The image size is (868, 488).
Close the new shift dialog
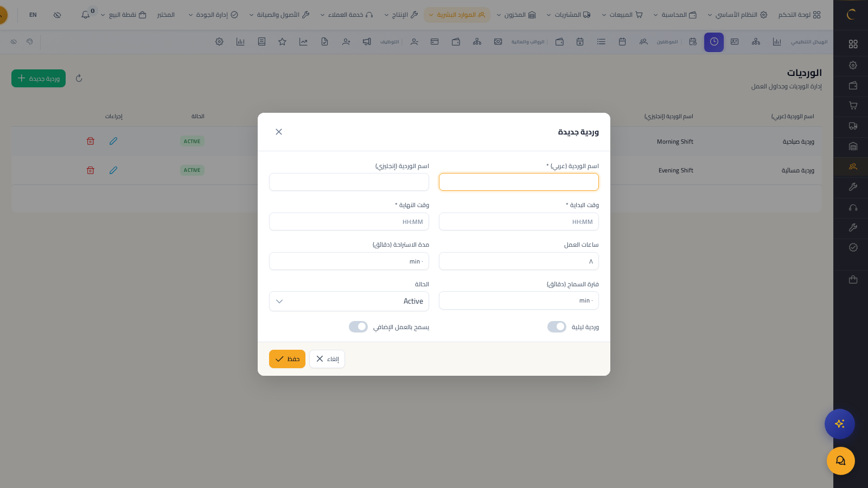279,132
